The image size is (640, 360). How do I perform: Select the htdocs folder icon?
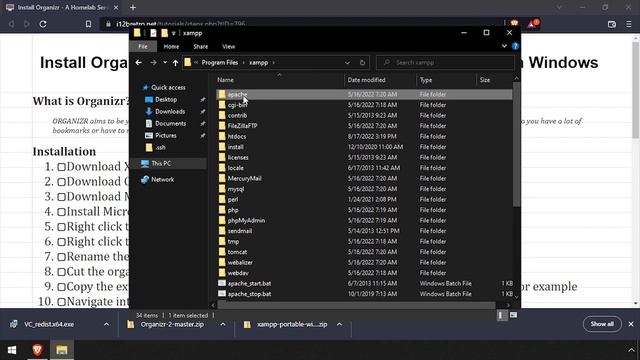(222, 136)
